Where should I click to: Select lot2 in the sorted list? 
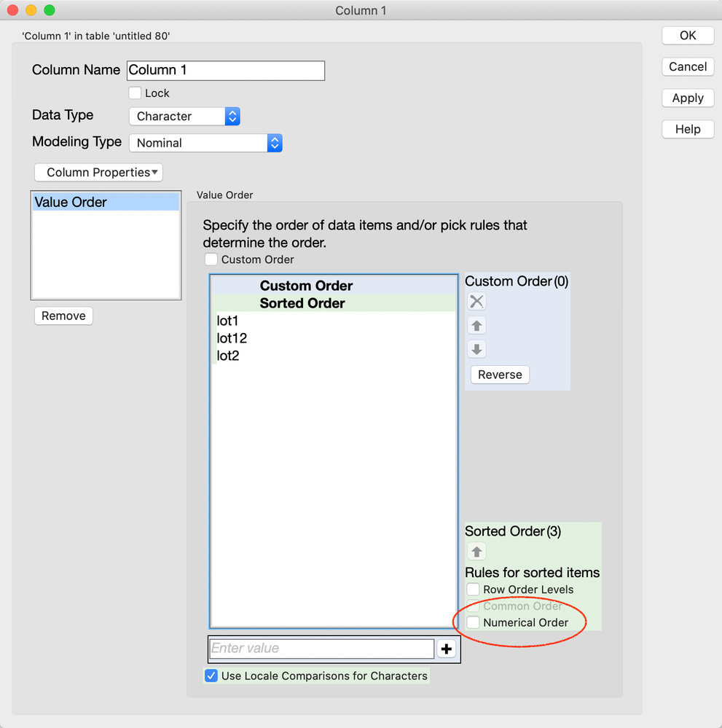pos(334,356)
